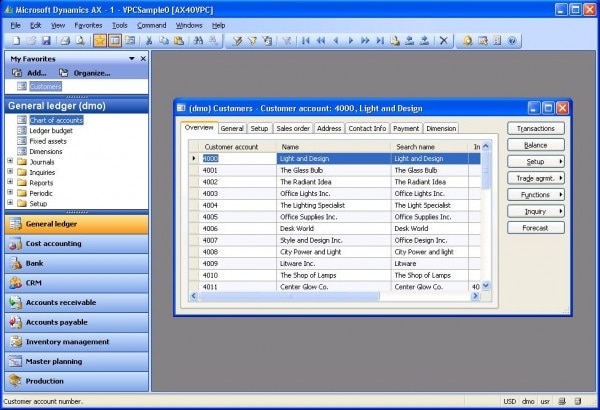Viewport: 600px width, 410px height.
Task: Click the alerts bell icon
Action: pyautogui.click(x=468, y=41)
